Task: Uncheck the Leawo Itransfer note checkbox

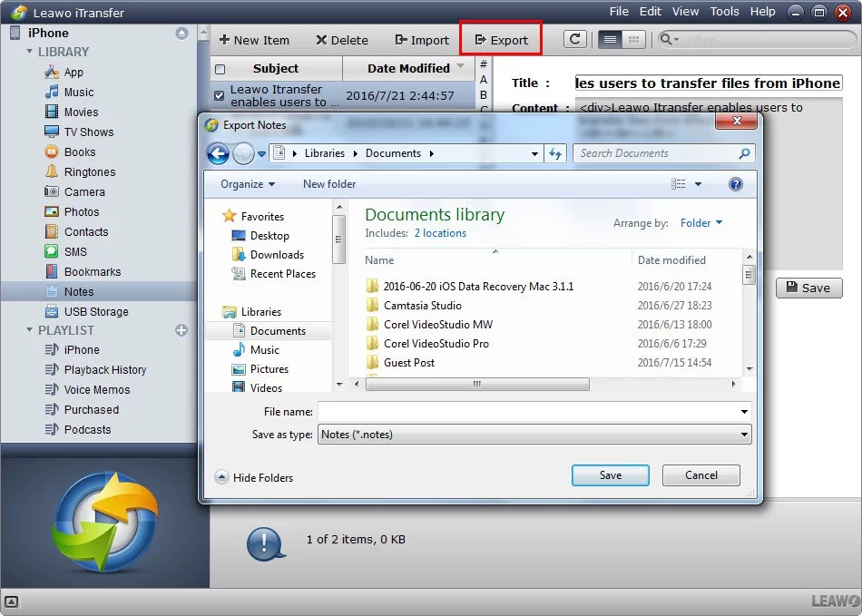Action: click(x=220, y=95)
